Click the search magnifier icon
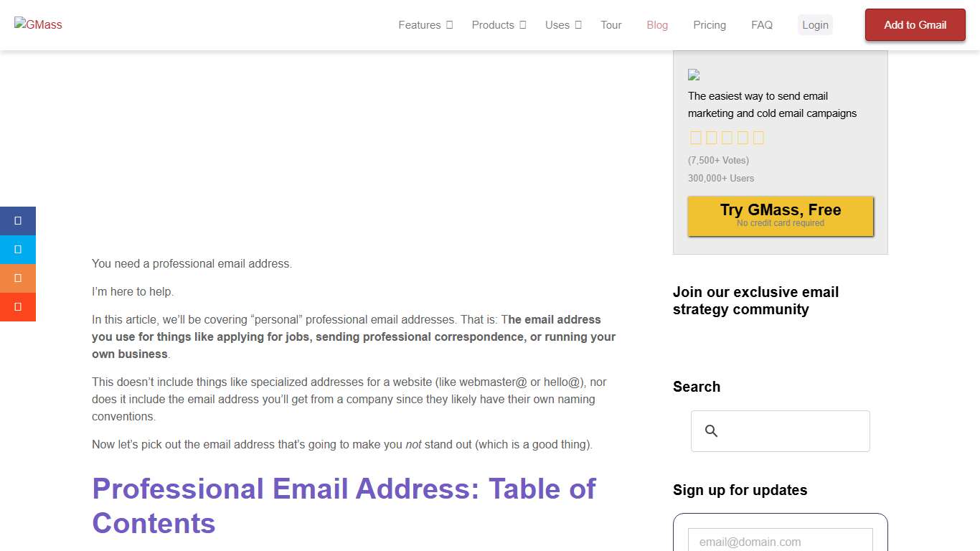The height and width of the screenshot is (551, 980). click(x=711, y=430)
